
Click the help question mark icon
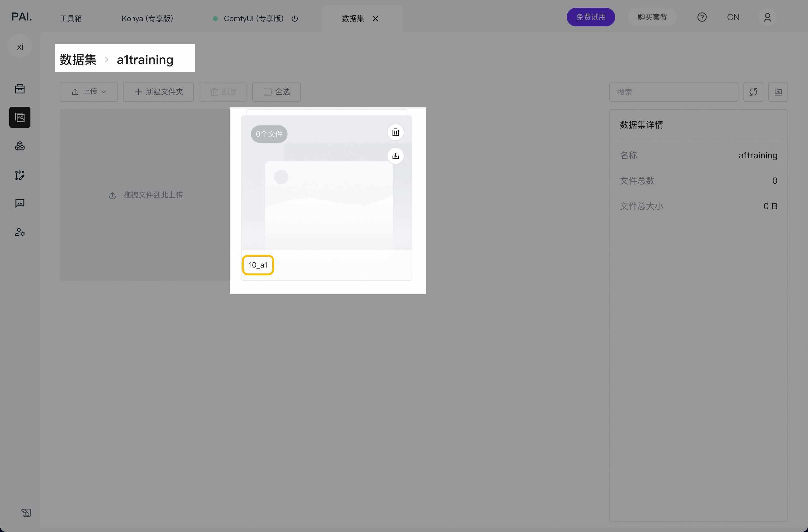702,17
